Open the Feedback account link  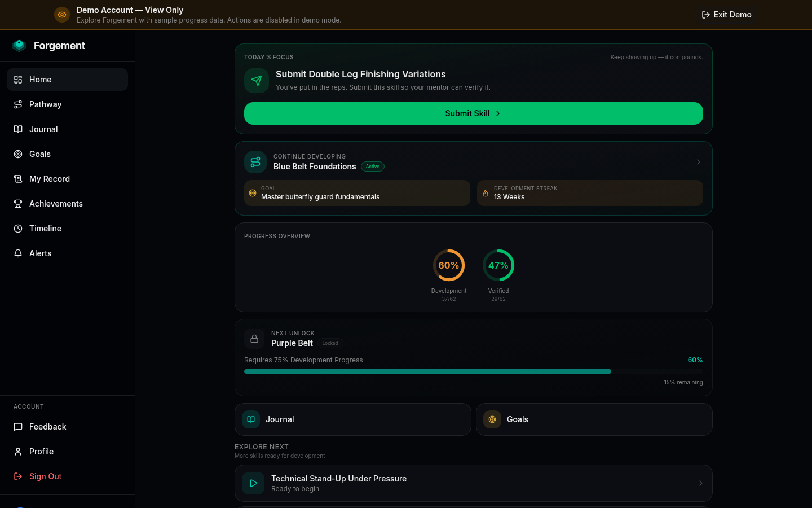coord(67,427)
